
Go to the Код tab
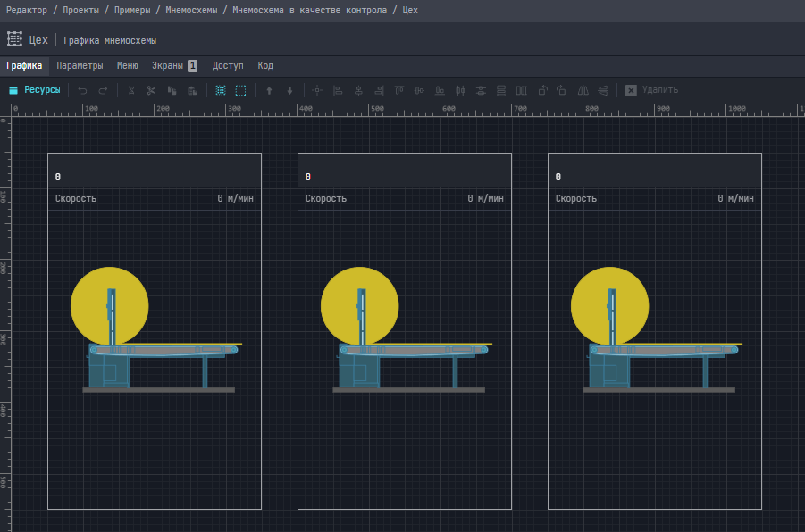(265, 66)
